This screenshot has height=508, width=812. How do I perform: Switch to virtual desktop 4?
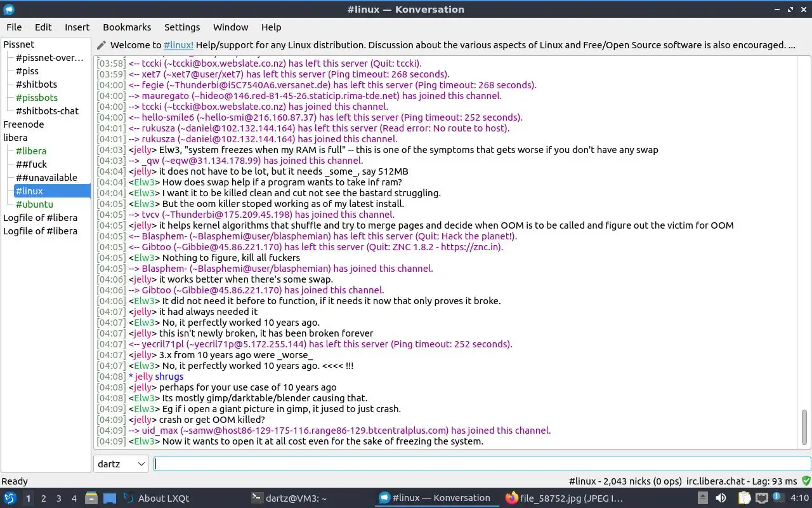pyautogui.click(x=74, y=498)
